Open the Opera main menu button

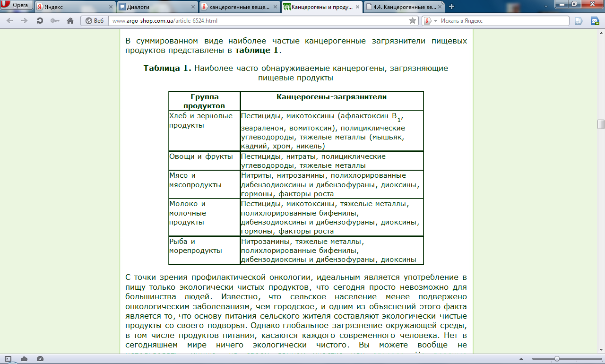[17, 6]
